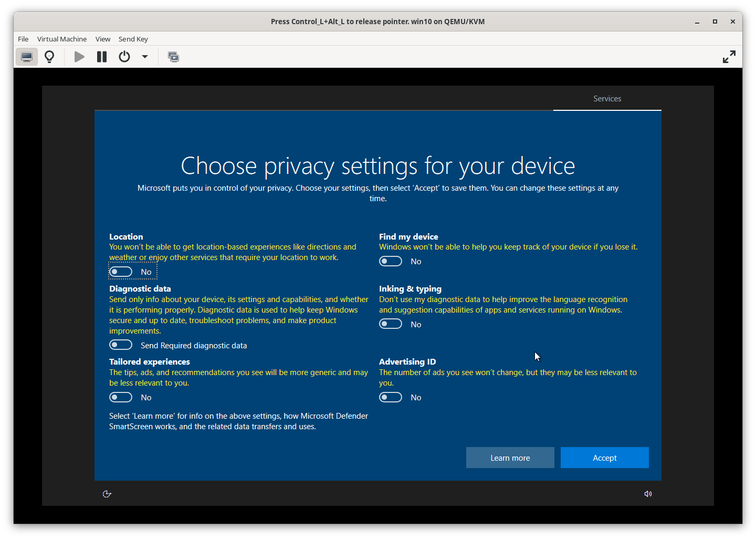Open the Virtual Machine menu
This screenshot has width=756, height=539.
(x=62, y=39)
